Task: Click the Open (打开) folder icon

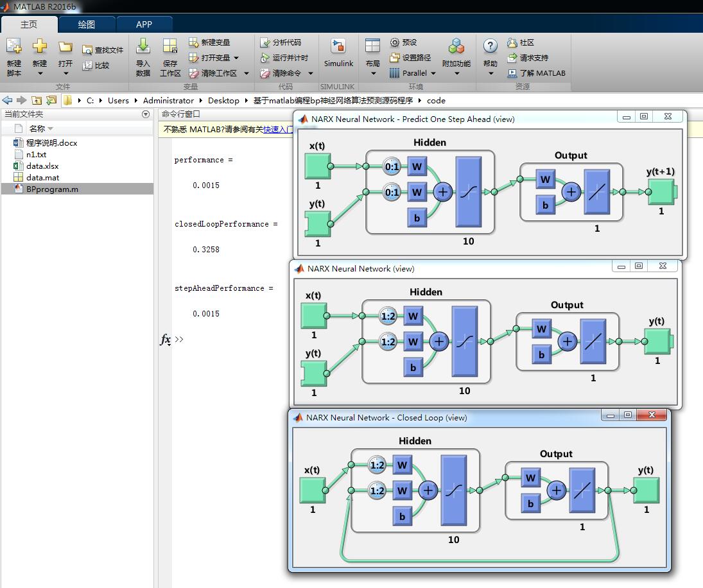Action: [65, 47]
